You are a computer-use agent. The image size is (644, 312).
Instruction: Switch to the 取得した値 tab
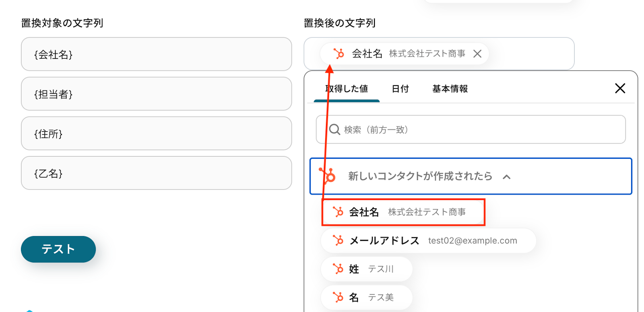(x=347, y=89)
